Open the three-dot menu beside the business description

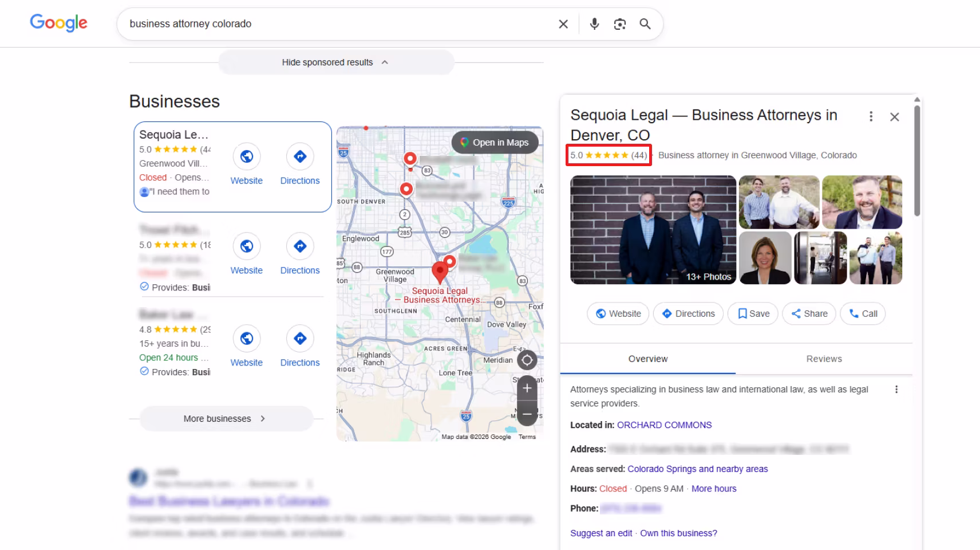pos(896,388)
